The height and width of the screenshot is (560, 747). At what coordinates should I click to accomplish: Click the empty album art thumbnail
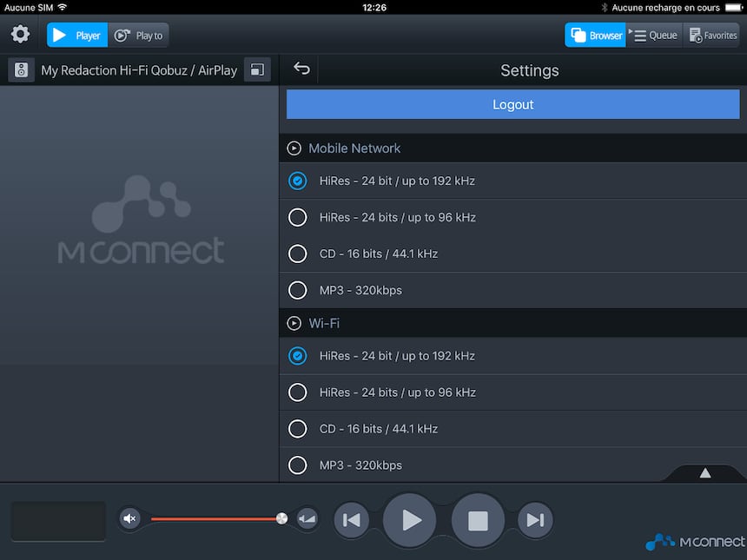(x=58, y=521)
